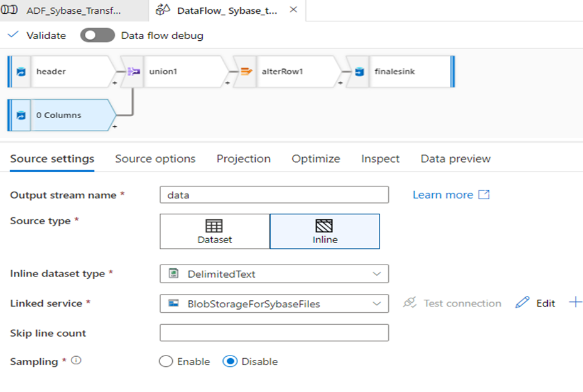Click the Validate button

click(38, 35)
